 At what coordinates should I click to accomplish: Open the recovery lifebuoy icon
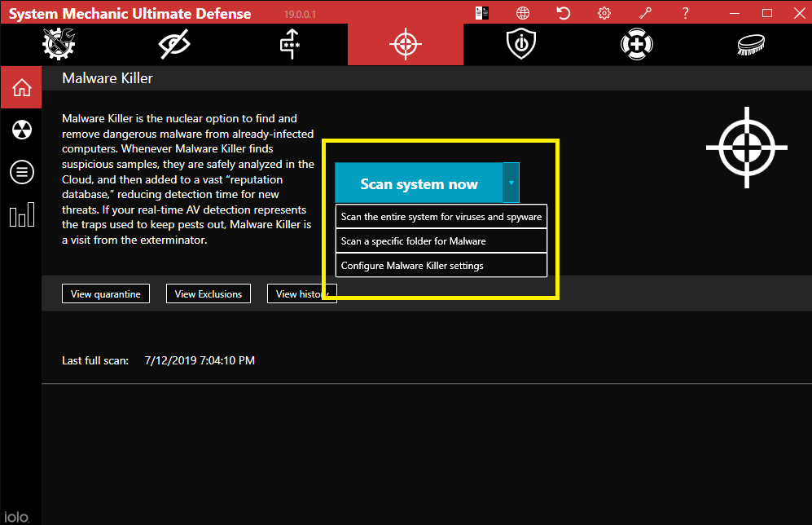[636, 44]
